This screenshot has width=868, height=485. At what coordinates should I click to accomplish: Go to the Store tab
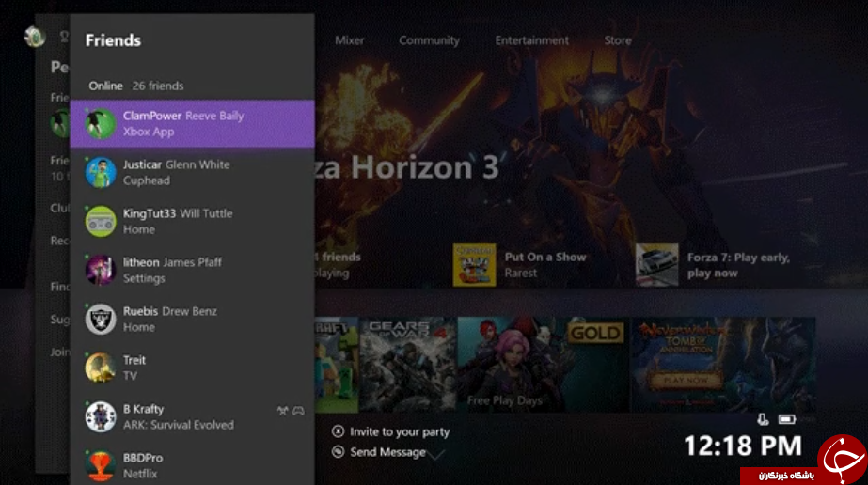pyautogui.click(x=618, y=40)
